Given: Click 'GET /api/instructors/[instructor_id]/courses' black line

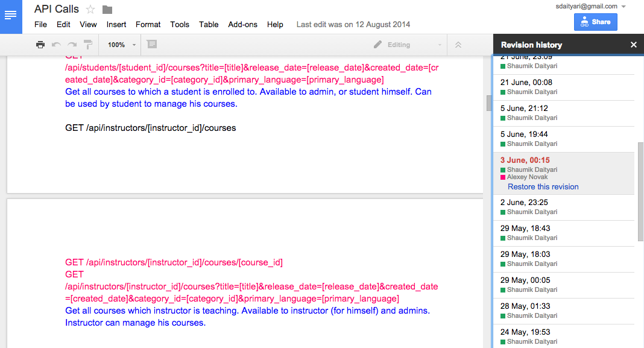Looking at the screenshot, I should tap(151, 128).
